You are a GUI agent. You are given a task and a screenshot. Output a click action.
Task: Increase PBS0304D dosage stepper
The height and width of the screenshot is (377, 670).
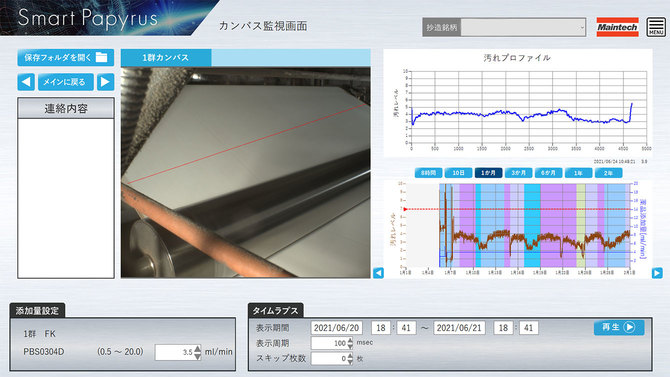197,349
